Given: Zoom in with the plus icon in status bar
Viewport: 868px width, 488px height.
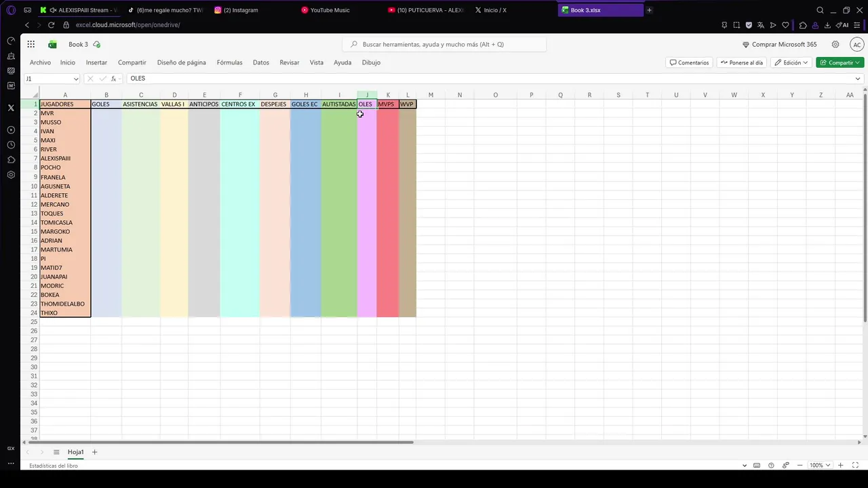Looking at the screenshot, I should coord(841,466).
